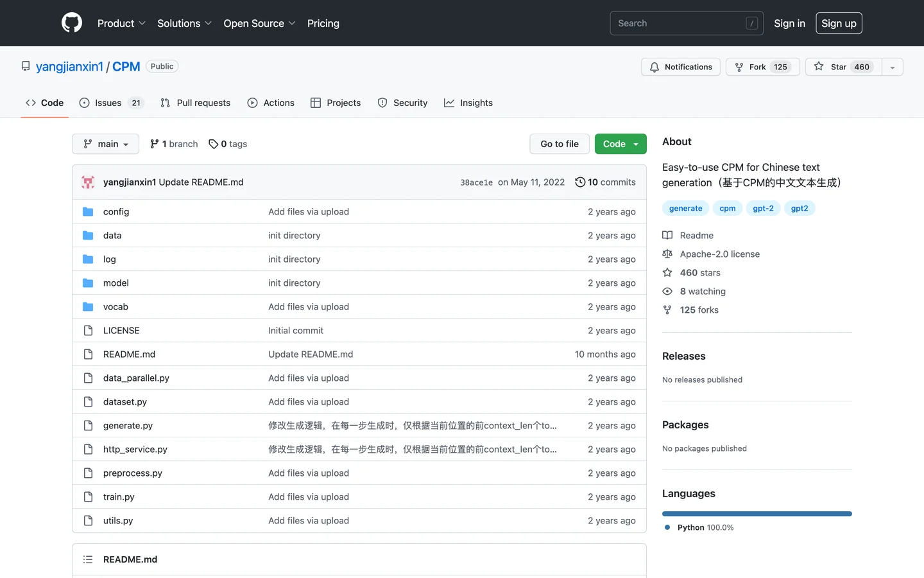Click the Notifications bell icon
This screenshot has height=578, width=924.
coord(654,67)
